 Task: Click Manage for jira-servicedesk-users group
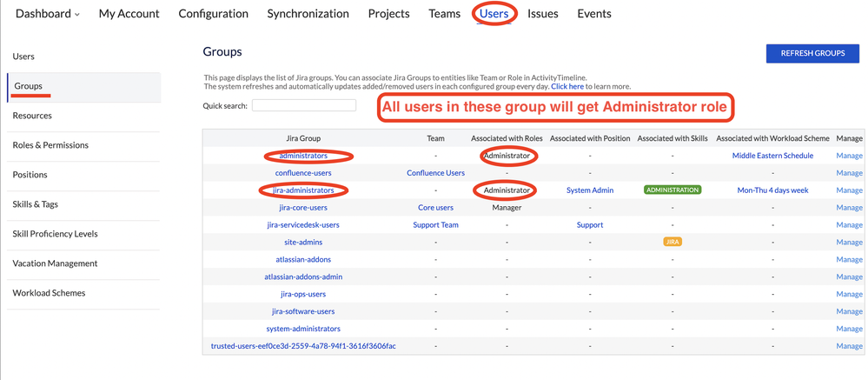[849, 225]
